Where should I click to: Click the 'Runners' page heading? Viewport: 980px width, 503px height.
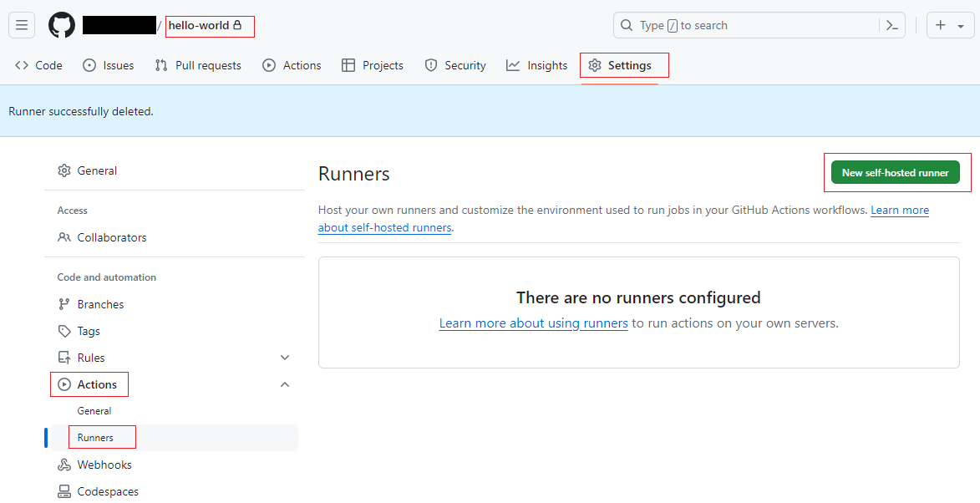353,174
